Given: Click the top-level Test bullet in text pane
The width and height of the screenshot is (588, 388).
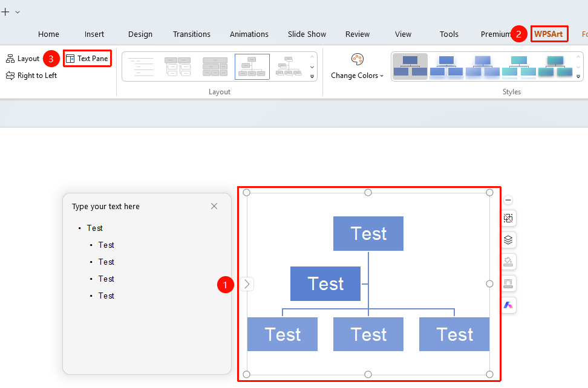Looking at the screenshot, I should pos(95,228).
